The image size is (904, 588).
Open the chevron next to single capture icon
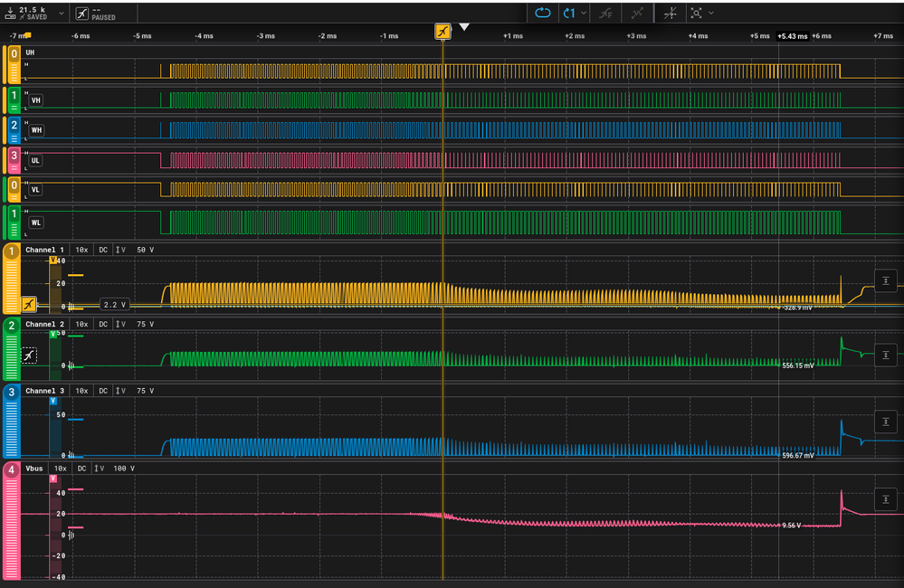click(x=584, y=13)
